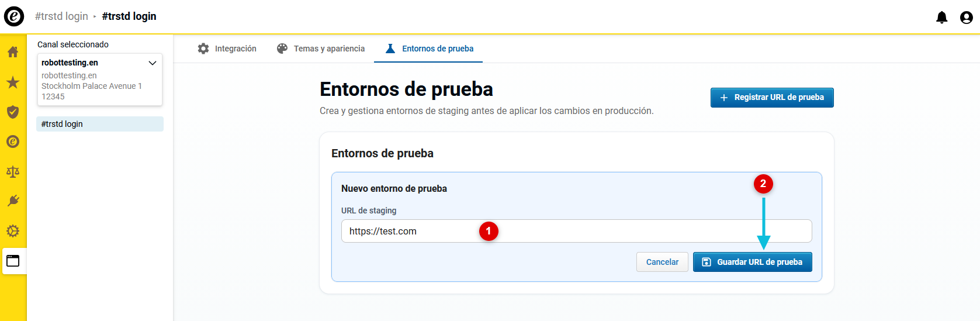Click the flask icon beside Entornos de prueba

390,49
